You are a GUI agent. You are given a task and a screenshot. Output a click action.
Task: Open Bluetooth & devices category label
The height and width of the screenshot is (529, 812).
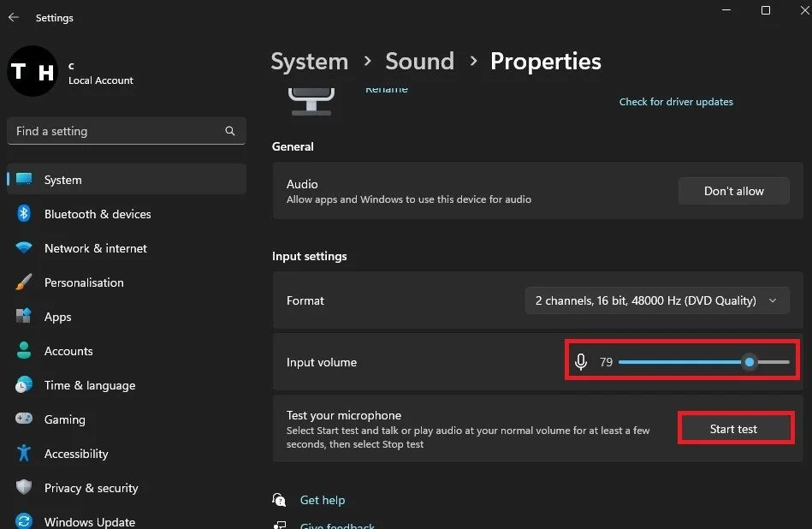click(98, 214)
